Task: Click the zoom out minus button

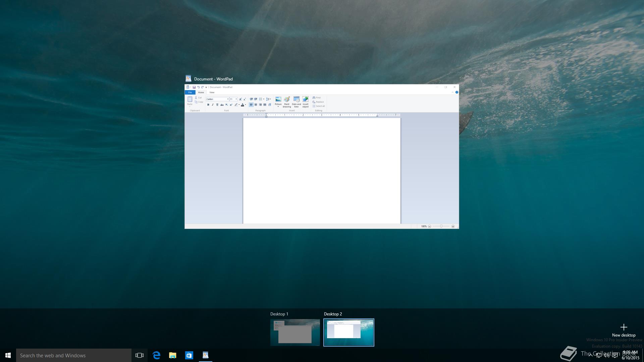Action: click(429, 226)
